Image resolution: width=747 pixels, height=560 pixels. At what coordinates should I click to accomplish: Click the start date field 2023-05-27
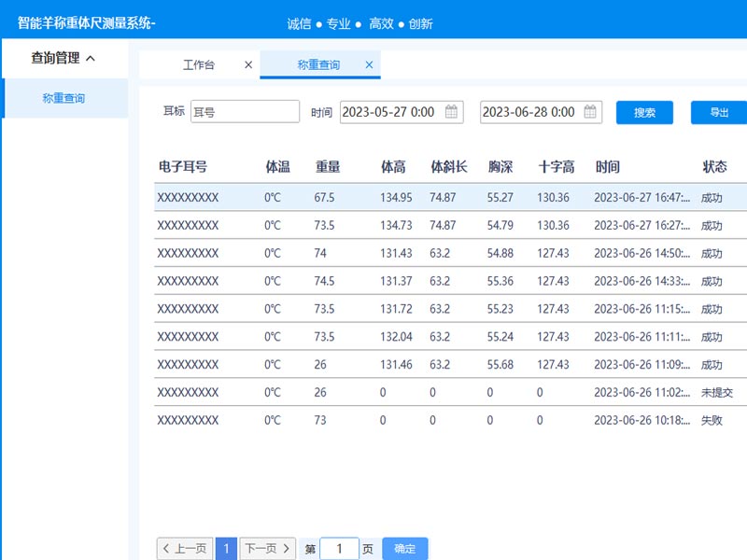[x=389, y=112]
